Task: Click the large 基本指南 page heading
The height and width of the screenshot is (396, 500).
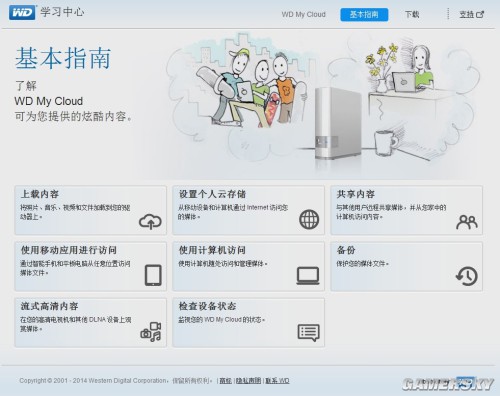Action: (63, 58)
